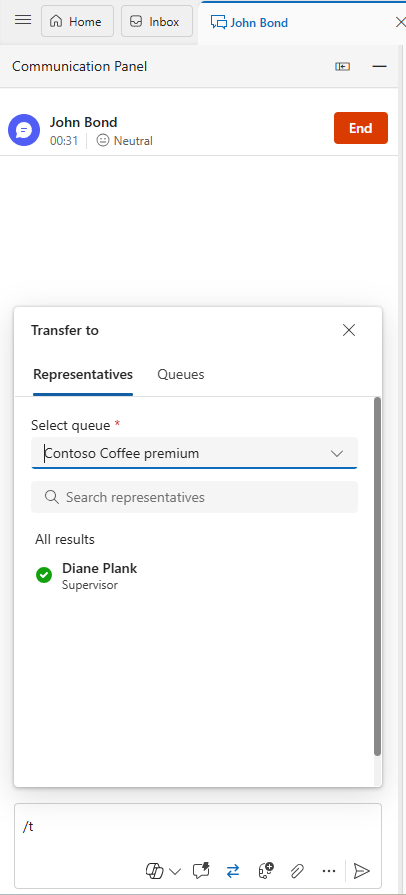Minimize the Communication Panel
Screen dimensions: 406x895
[379, 67]
